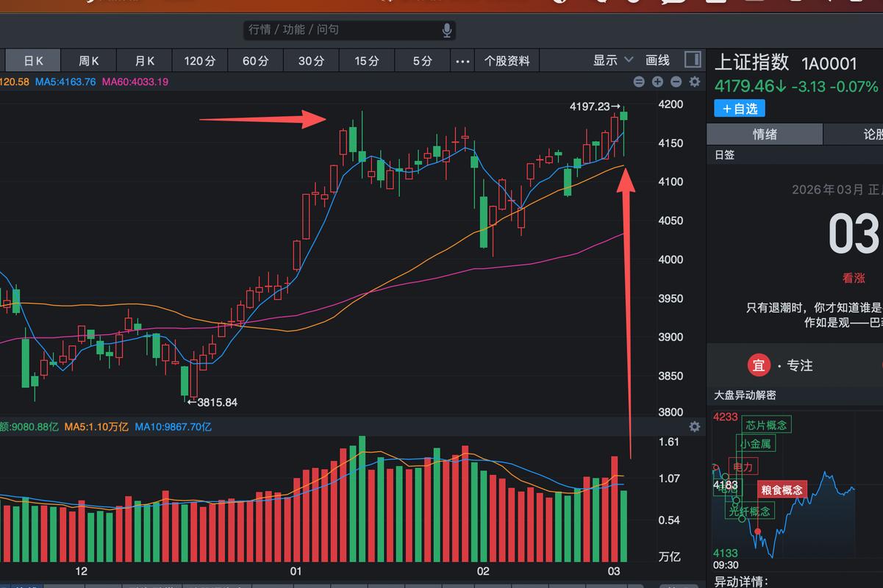Click the 大盘异动解密 section header
This screenshot has height=588, width=883.
click(745, 395)
